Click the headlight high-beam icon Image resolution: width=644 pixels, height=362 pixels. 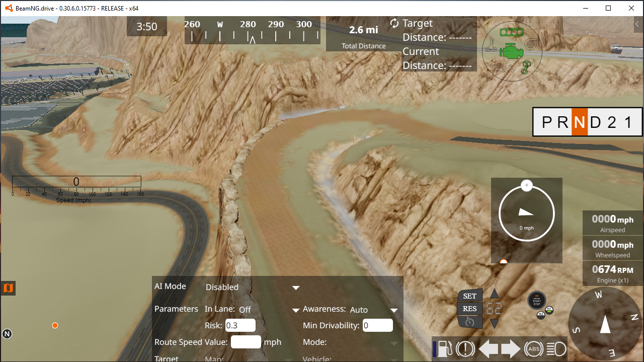point(556,348)
